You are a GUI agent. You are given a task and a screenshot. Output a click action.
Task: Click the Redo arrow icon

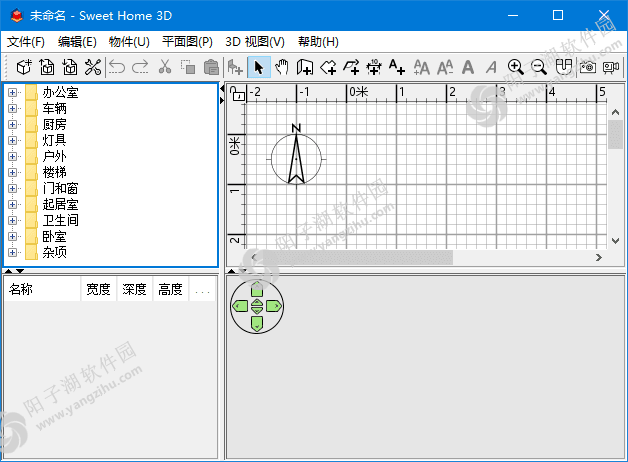click(140, 67)
